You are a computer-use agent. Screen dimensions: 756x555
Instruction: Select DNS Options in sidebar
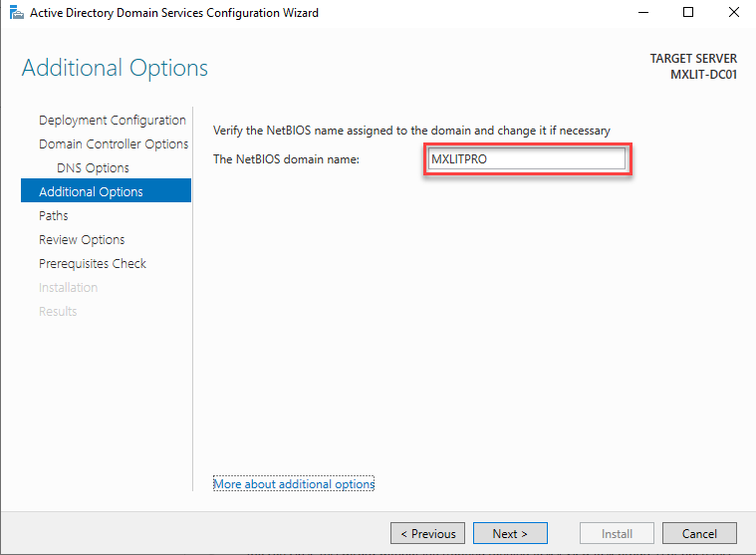[93, 168]
